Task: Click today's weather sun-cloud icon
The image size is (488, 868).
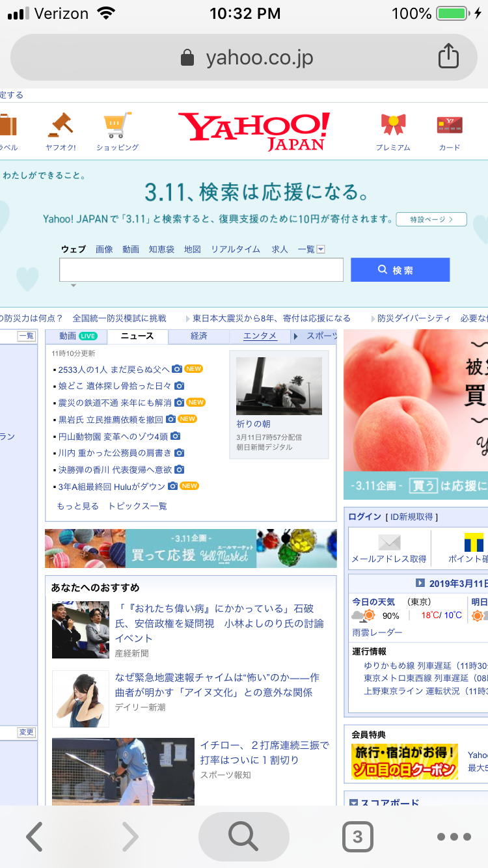Action: (364, 616)
